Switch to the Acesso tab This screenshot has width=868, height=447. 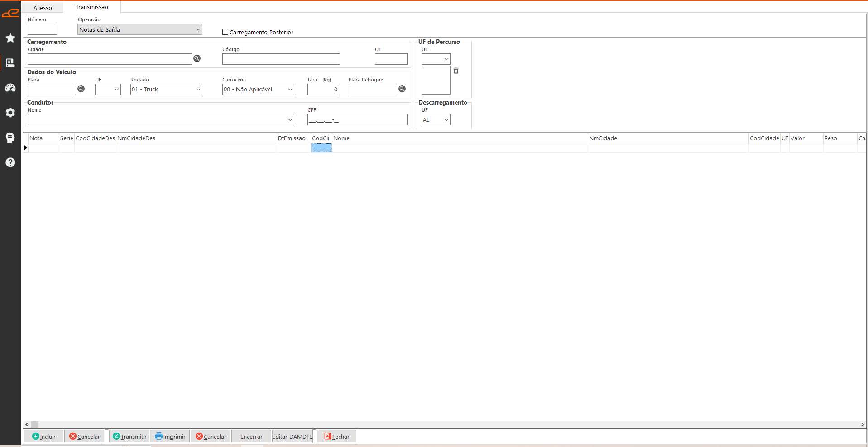(43, 8)
